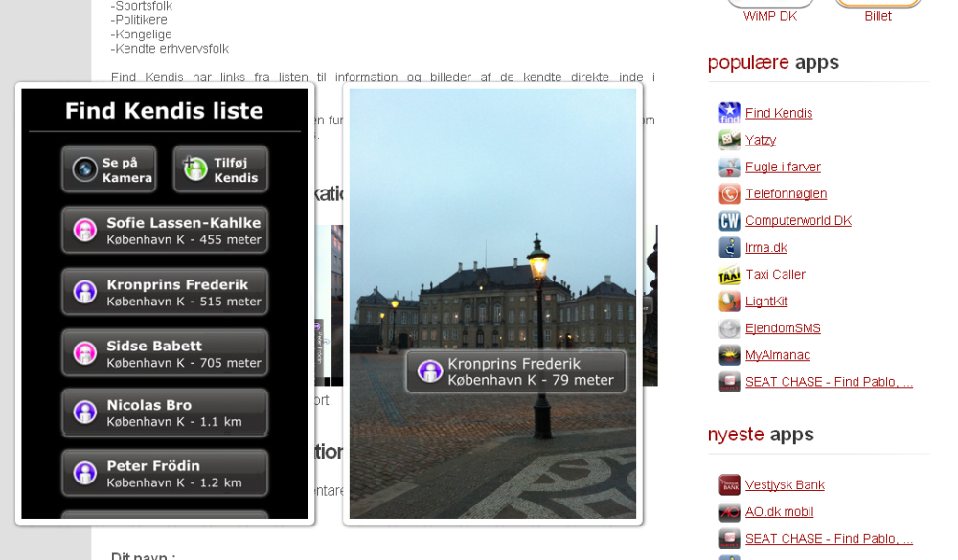Click Sidse Babett's pink person icon
Image resolution: width=958 pixels, height=560 pixels.
point(85,353)
